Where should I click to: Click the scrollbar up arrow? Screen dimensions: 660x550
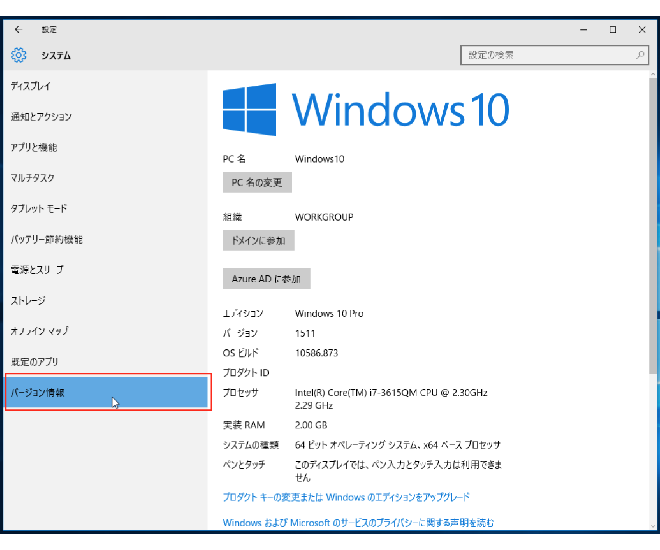653,74
